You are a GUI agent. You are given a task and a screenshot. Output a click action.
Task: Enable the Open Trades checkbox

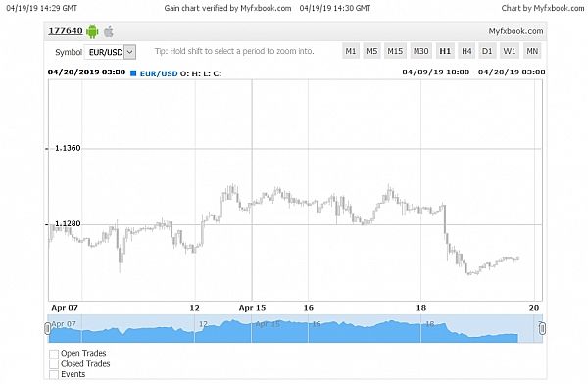[54, 354]
